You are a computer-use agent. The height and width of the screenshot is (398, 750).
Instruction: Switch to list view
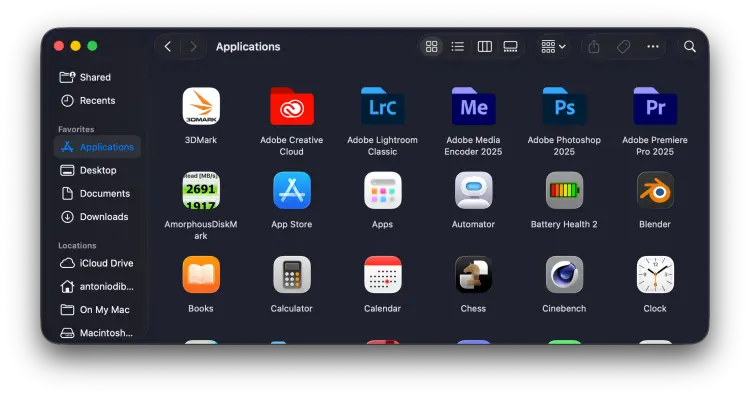(x=458, y=46)
